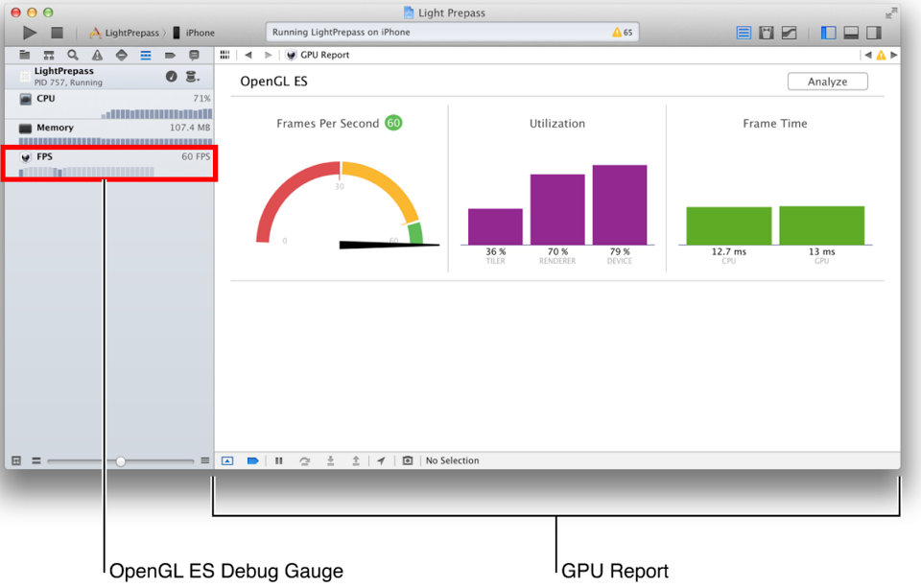Screen dimensions: 921x588
Task: Click the GPU frame time bar
Action: click(x=822, y=225)
